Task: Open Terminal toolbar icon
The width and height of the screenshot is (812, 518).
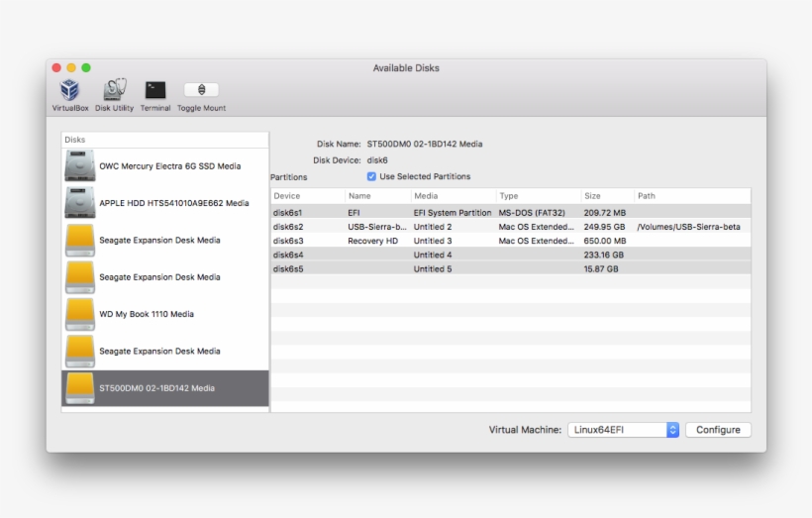Action: (155, 95)
